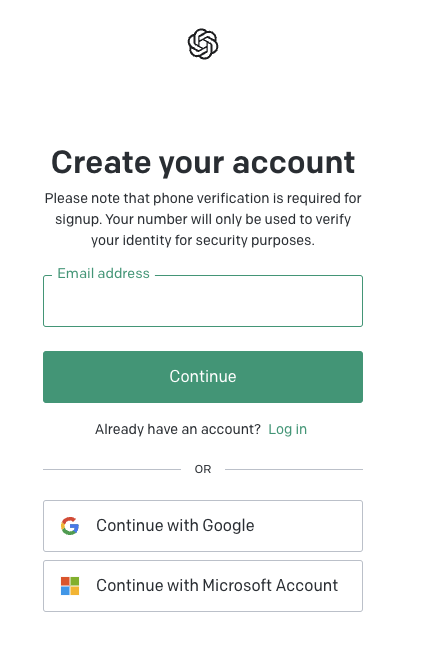Click the Create your account heading
Image resolution: width=426 pixels, height=651 pixels.
pyautogui.click(x=203, y=162)
